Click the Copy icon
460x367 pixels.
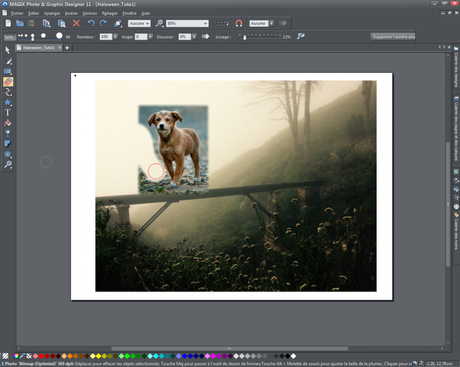tap(46, 23)
